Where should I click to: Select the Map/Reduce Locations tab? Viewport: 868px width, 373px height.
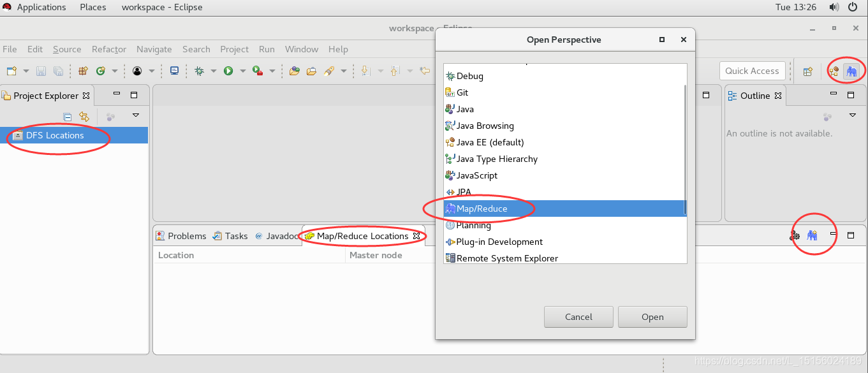(x=362, y=236)
